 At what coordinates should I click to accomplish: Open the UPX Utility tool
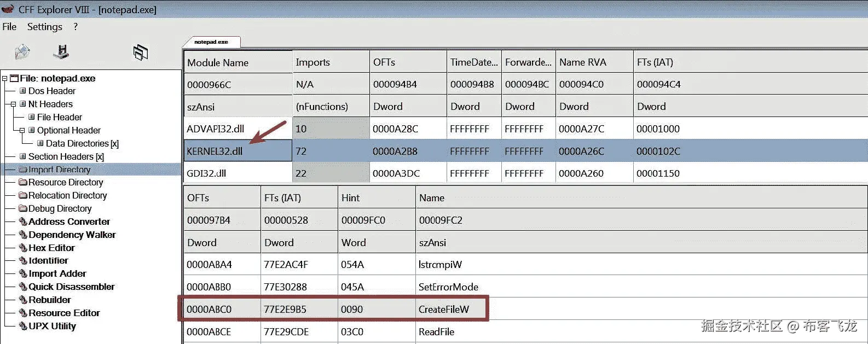52,326
